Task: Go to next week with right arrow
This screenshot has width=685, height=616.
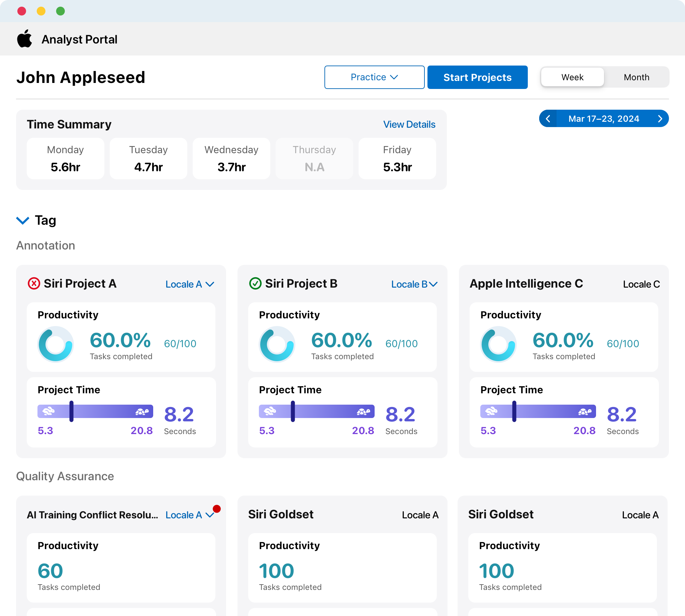Action: (660, 119)
